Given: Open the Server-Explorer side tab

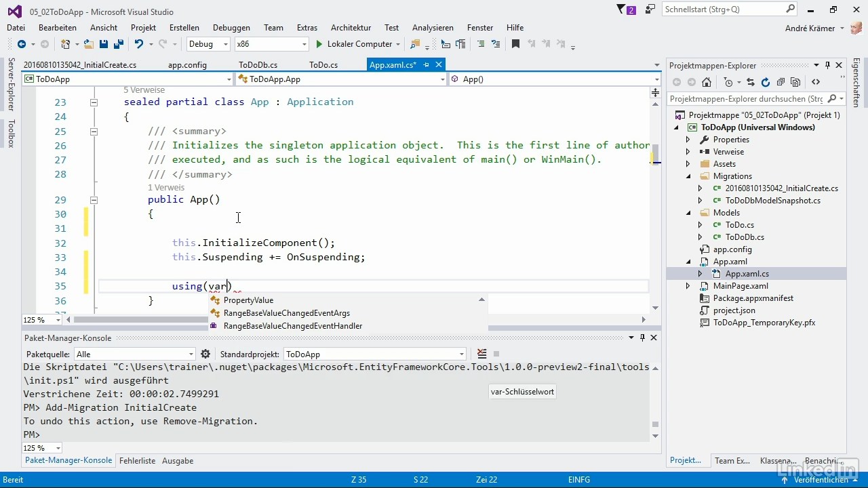Looking at the screenshot, I should click(x=11, y=85).
